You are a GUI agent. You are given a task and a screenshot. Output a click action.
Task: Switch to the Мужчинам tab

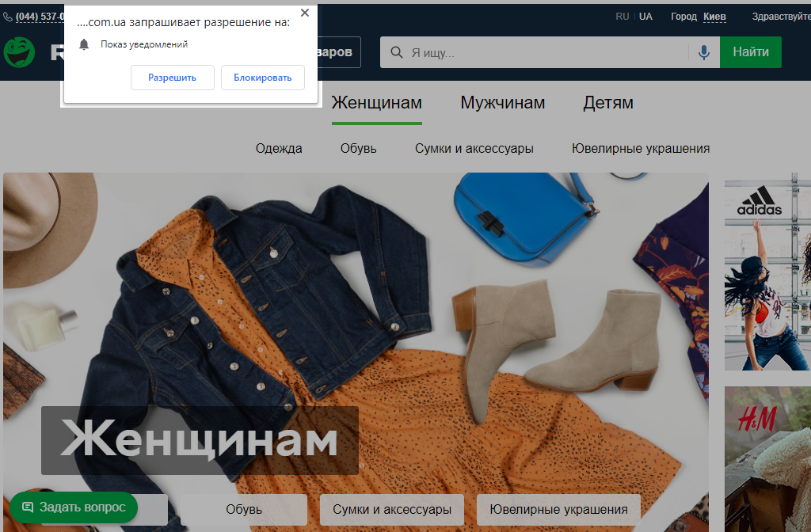tap(502, 102)
